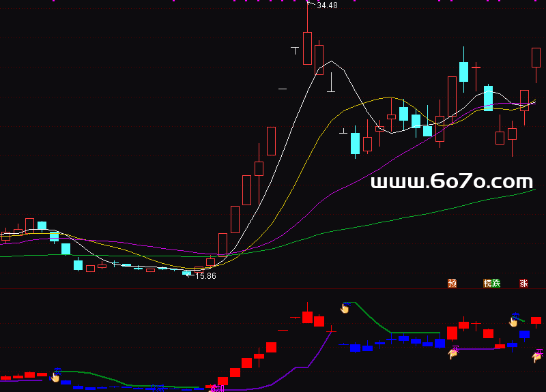The width and height of the screenshot is (546, 392).
Task: Select the 15.86 low price label
Action: 205,275
